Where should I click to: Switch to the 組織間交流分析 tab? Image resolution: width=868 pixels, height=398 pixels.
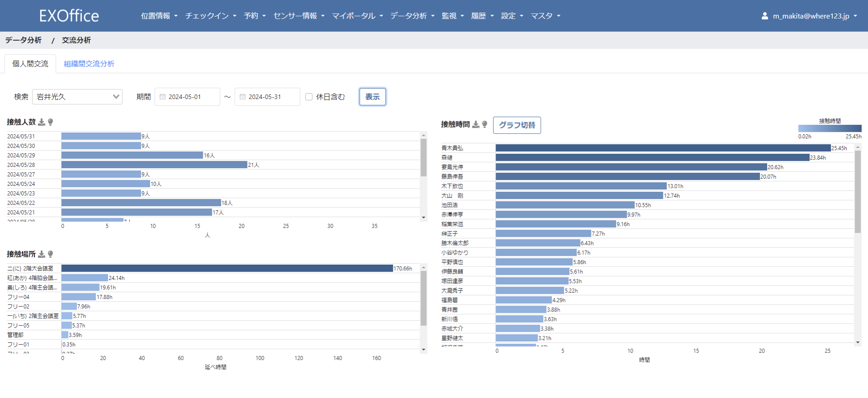coord(89,64)
